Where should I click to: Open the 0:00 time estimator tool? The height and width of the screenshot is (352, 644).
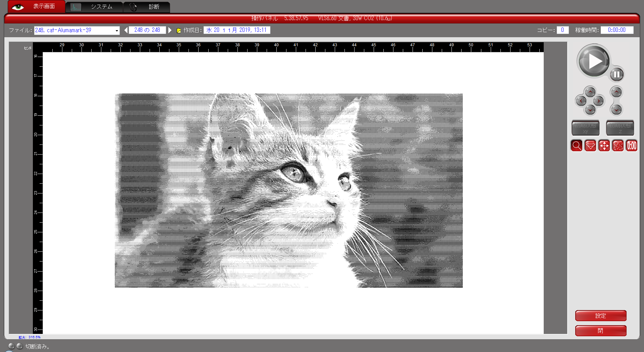pyautogui.click(x=632, y=146)
